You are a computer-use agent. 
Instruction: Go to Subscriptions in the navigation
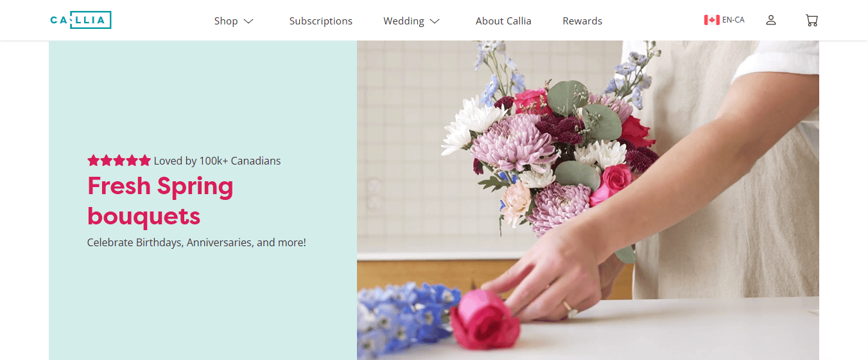point(321,21)
